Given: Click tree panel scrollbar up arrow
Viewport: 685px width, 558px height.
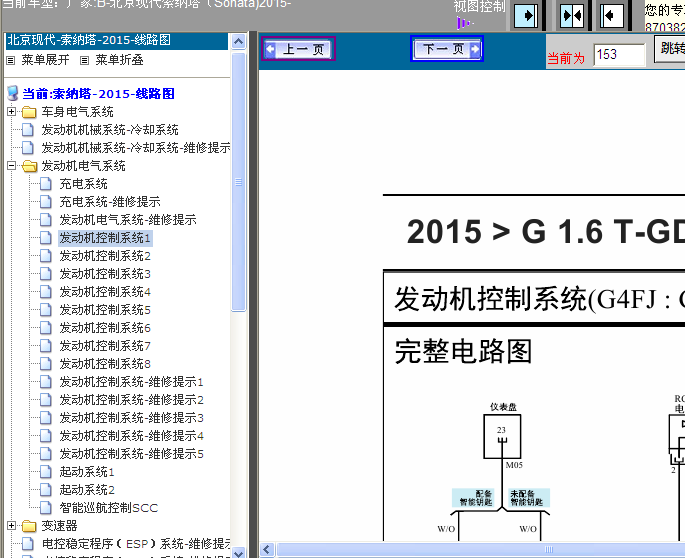Looking at the screenshot, I should [x=239, y=42].
